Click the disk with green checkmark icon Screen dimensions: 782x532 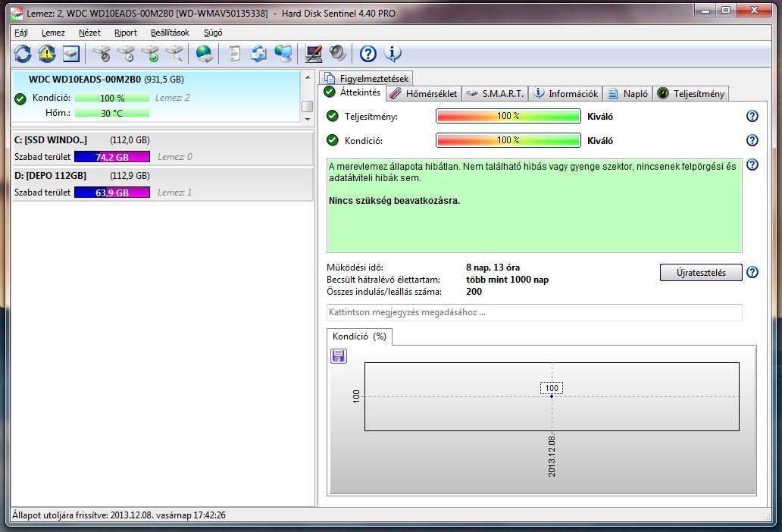(x=150, y=53)
